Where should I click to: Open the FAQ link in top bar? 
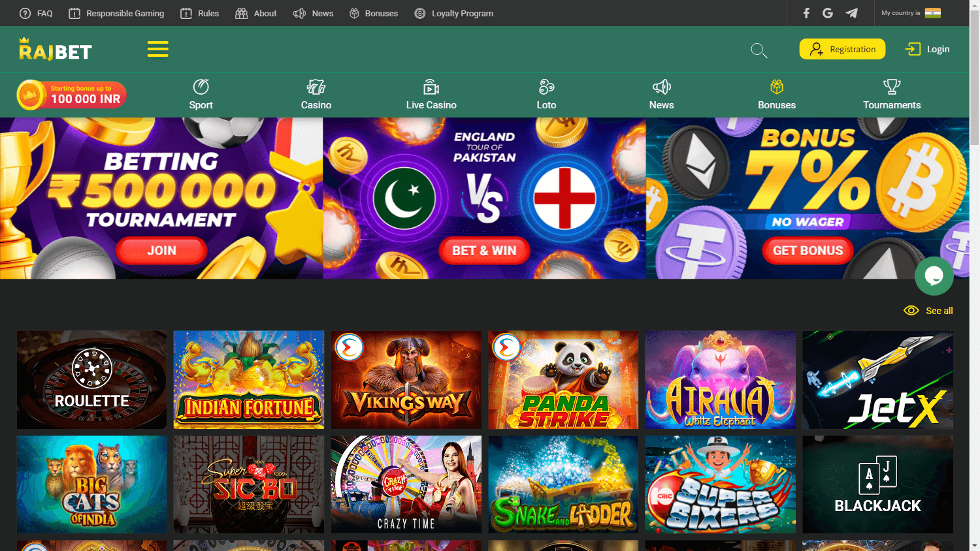coord(36,13)
